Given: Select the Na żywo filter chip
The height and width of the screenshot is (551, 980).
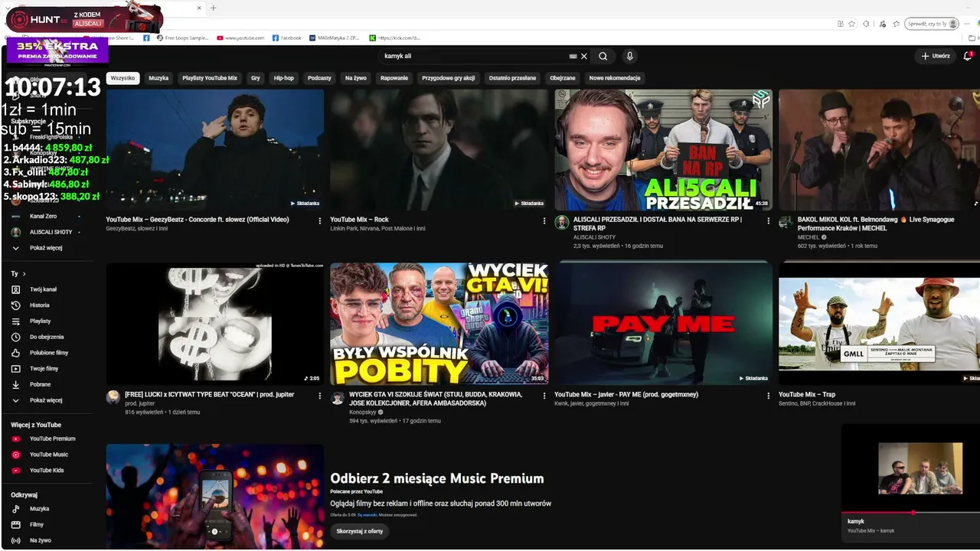Looking at the screenshot, I should pyautogui.click(x=356, y=78).
